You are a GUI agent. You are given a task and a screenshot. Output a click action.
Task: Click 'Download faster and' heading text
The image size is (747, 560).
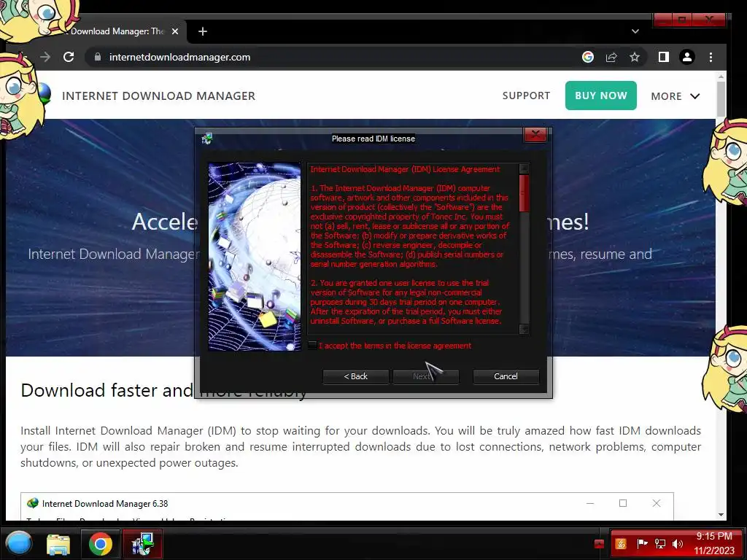click(108, 391)
